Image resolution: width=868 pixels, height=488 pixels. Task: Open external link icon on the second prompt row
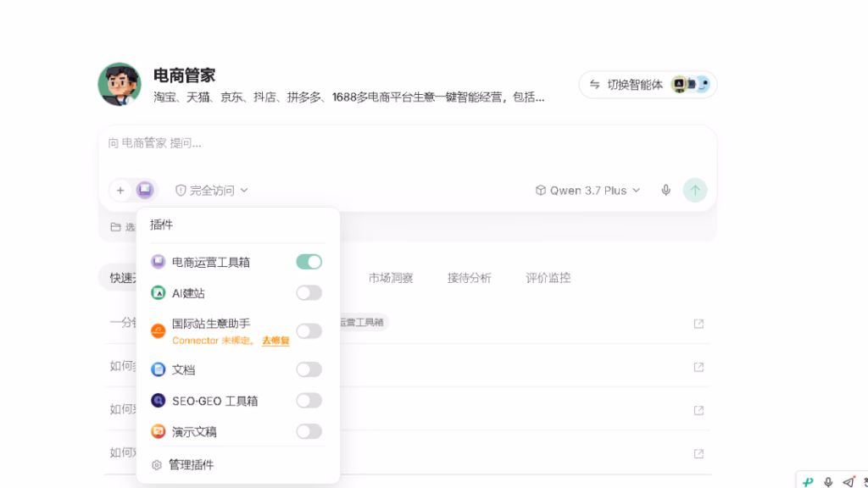(x=698, y=367)
